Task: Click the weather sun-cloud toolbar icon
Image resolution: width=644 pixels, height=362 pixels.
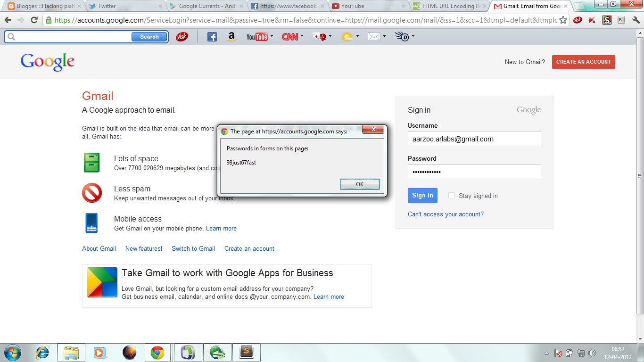Action: pyautogui.click(x=347, y=37)
